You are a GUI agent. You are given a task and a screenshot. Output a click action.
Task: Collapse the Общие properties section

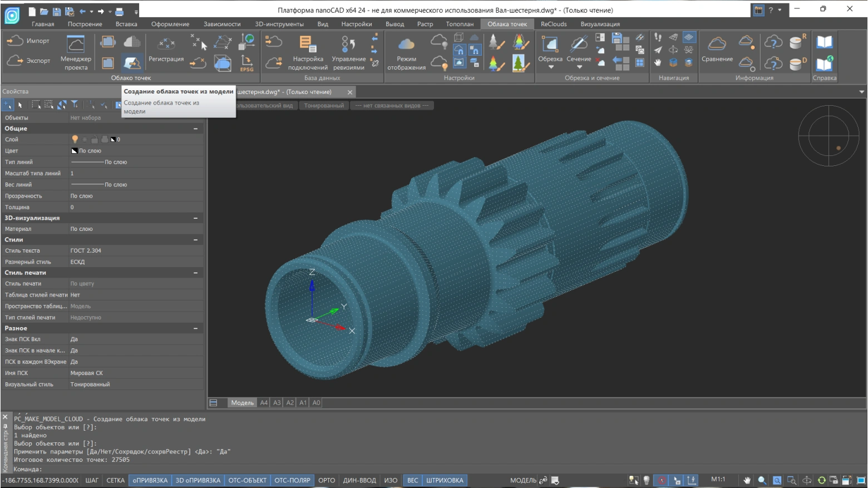[195, 129]
